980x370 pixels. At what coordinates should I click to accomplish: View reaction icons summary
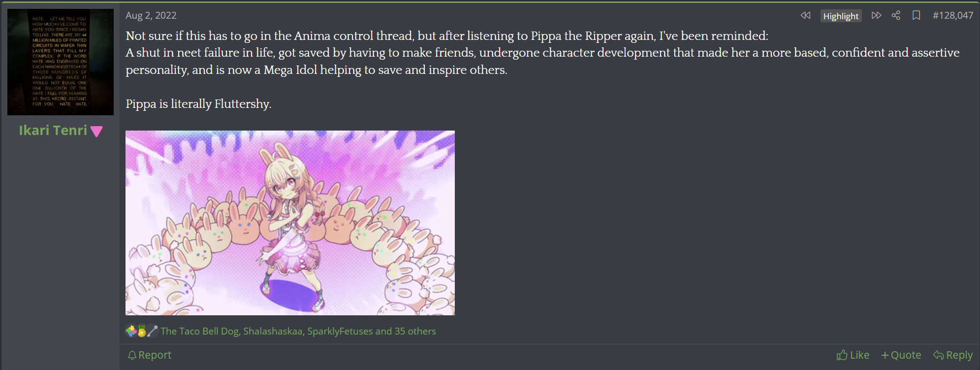[142, 331]
